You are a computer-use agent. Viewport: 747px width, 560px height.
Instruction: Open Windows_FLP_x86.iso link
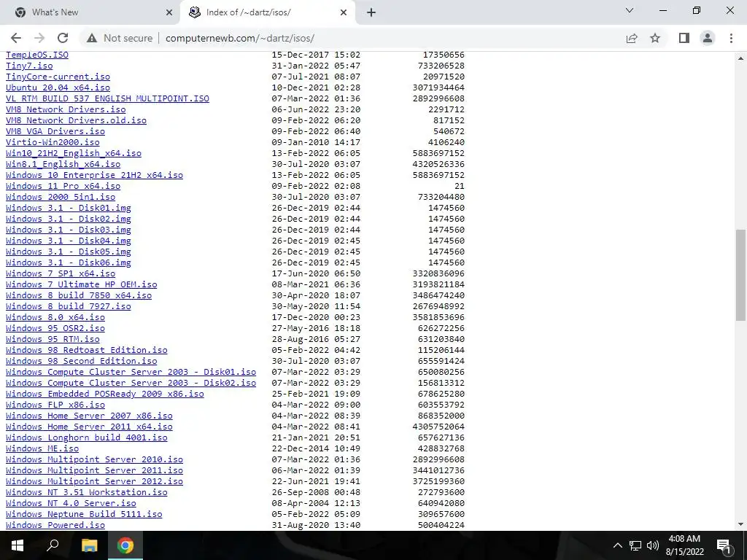[x=55, y=405]
